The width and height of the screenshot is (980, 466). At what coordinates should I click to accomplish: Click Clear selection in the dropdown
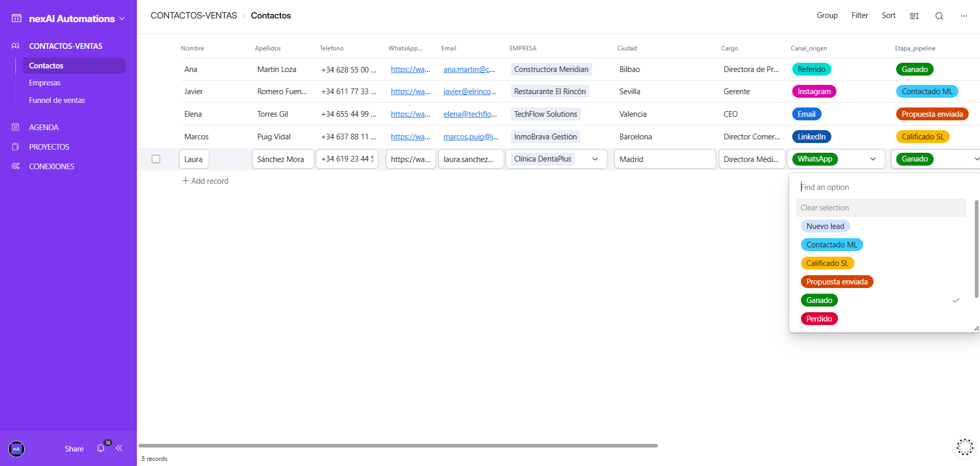(x=881, y=208)
